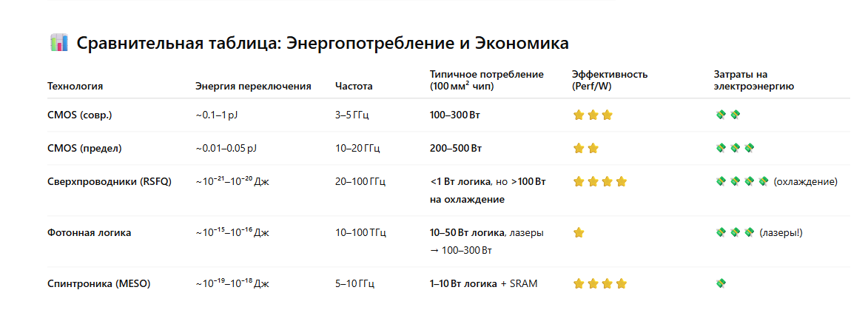Click the two-star rating for CMOS (предел)
This screenshot has width=868, height=327.
tap(585, 148)
